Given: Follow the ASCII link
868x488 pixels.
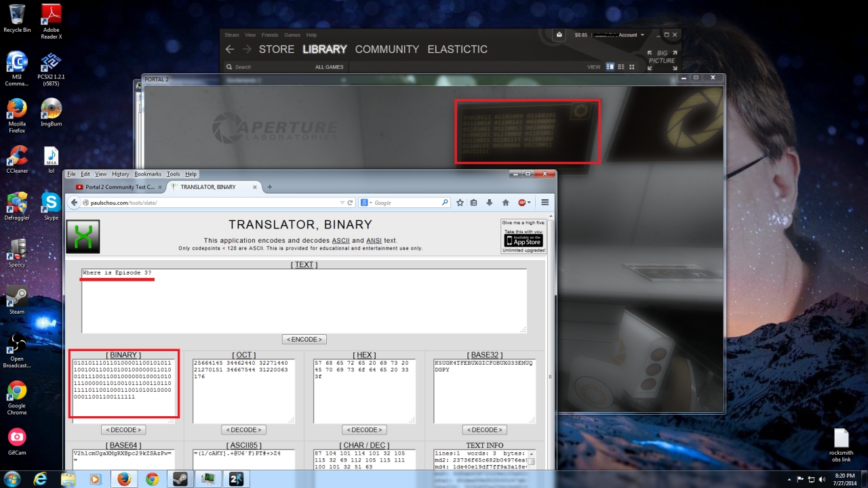Looking at the screenshot, I should [x=340, y=241].
